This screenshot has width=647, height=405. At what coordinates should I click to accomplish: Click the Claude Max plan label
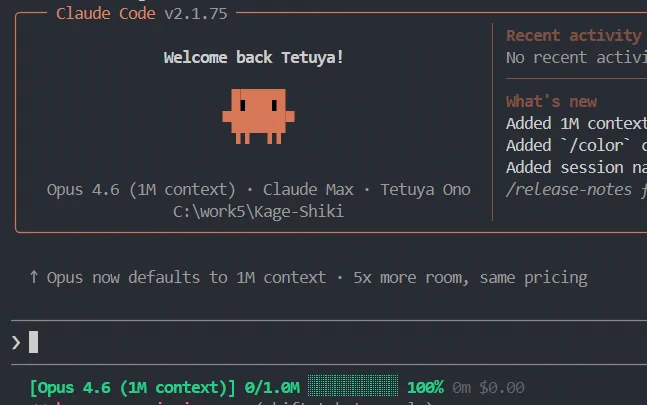[308, 190]
